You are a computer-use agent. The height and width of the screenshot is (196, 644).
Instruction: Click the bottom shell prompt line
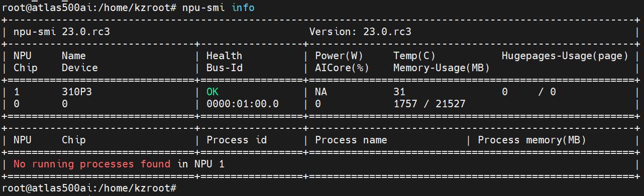pos(89,188)
